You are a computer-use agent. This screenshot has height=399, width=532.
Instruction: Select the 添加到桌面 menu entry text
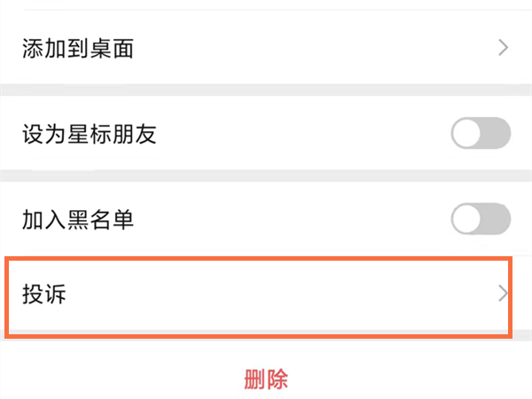78,48
